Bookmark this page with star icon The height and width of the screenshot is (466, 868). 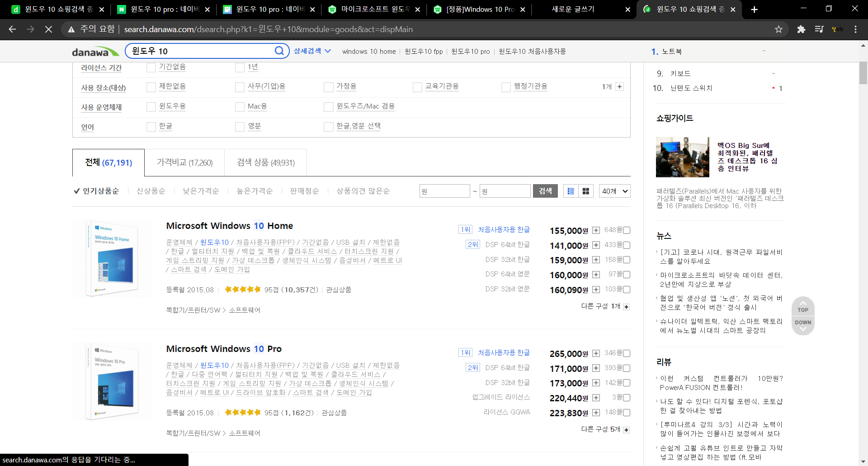click(x=778, y=29)
